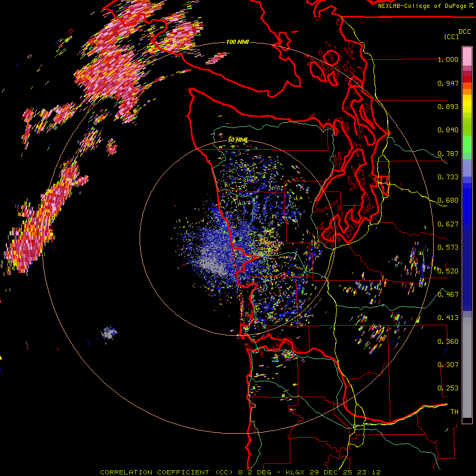Select the 0.520 legend value
476x476 pixels.
click(448, 271)
